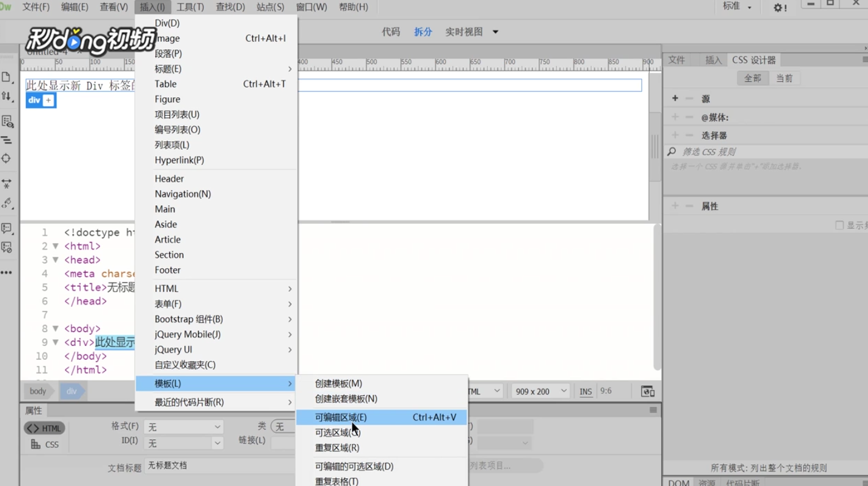Toggle 全部 mode in the CSS 设计器 panel
The image size is (868, 486).
pos(753,78)
